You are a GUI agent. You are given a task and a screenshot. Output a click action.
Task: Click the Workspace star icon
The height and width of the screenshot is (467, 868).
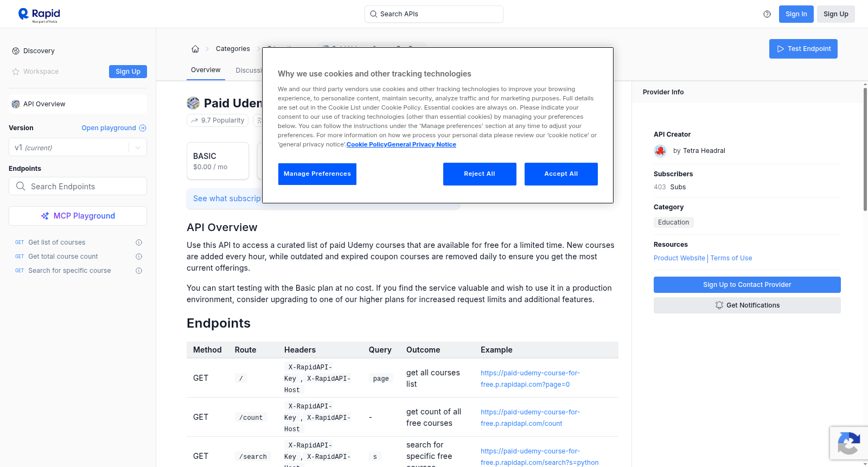16,72
